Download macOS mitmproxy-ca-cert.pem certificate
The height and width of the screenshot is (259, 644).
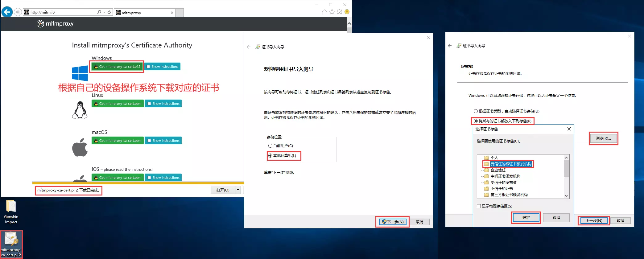coord(118,141)
